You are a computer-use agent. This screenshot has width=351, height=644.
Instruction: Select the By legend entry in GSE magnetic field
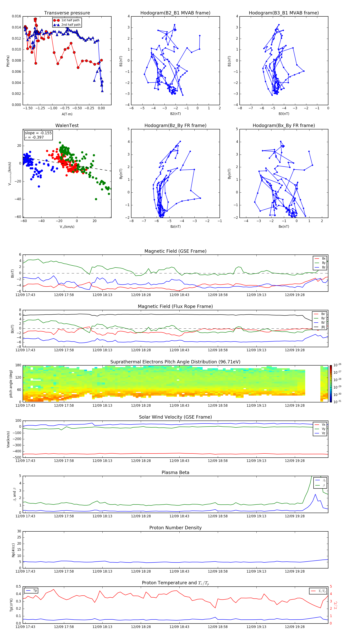[320, 263]
